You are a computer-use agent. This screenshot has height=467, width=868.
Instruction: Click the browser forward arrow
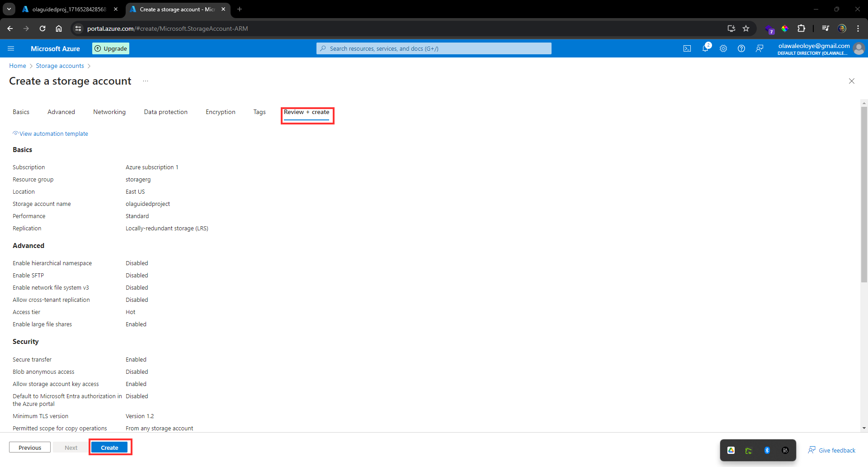coord(26,29)
